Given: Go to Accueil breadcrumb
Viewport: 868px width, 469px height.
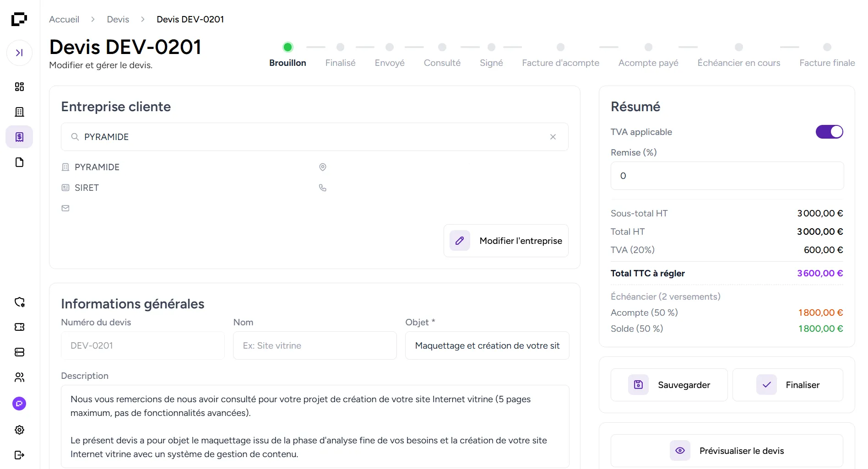Looking at the screenshot, I should [x=64, y=19].
